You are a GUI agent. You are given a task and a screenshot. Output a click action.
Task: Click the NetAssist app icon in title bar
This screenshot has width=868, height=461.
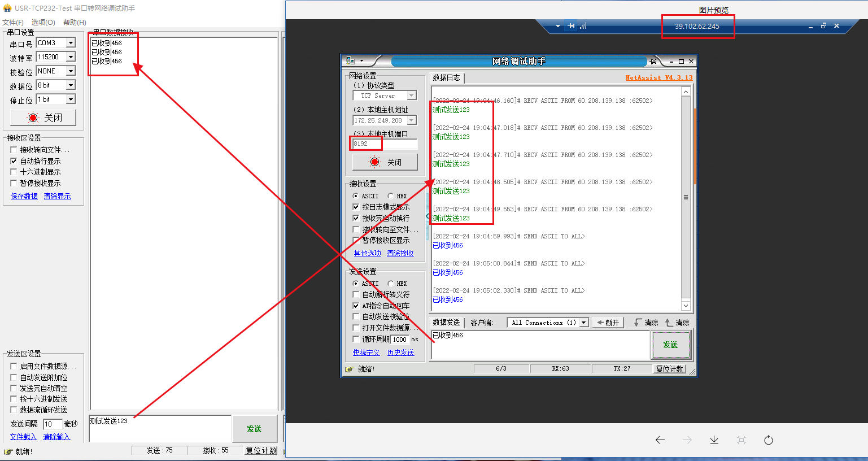coord(351,61)
